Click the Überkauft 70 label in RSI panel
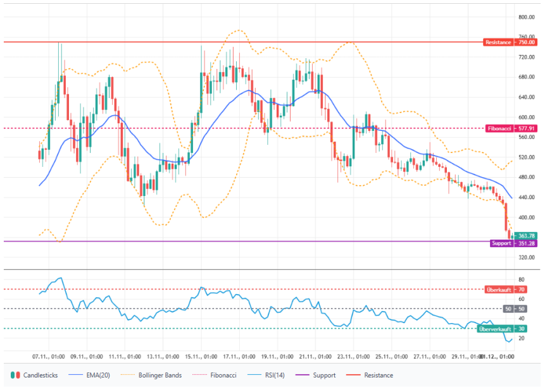Image resolution: width=545 pixels, height=392 pixels. [506, 290]
